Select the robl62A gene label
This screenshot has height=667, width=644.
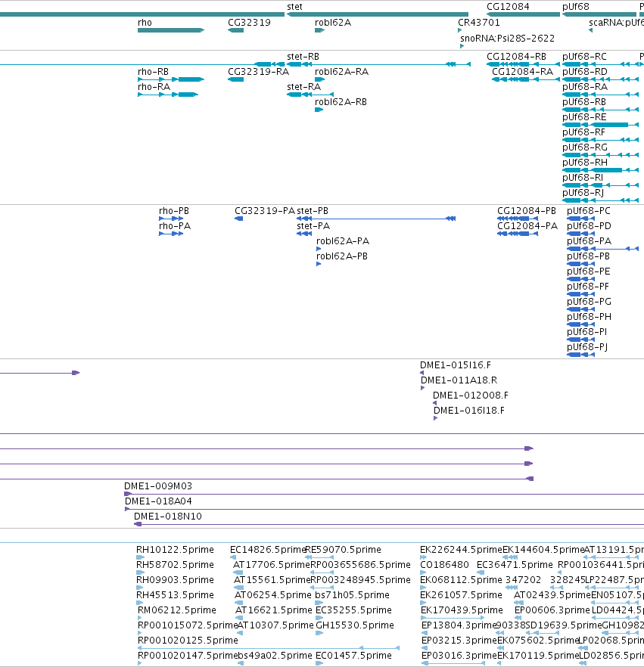pyautogui.click(x=333, y=23)
